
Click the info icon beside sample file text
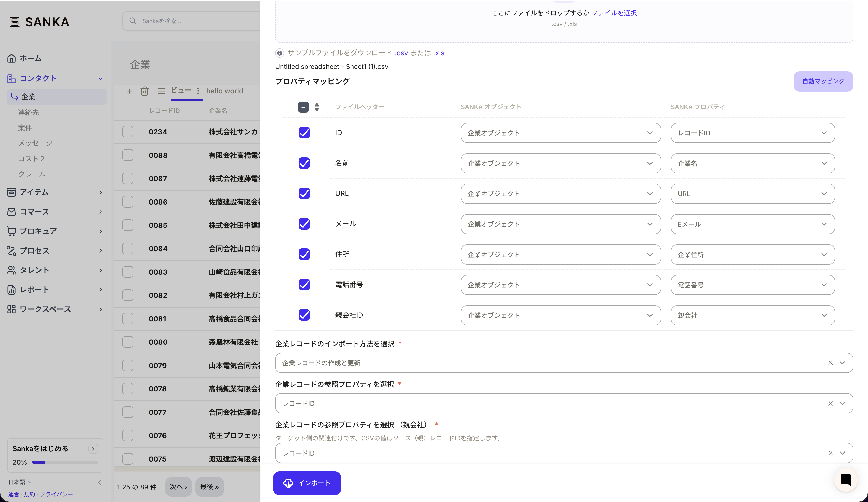pos(279,53)
